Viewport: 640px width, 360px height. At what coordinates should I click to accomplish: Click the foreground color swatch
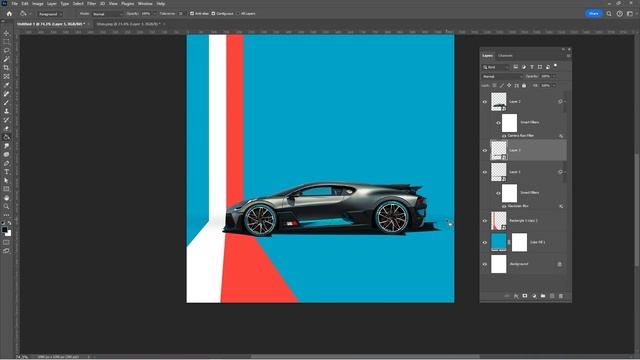coord(4,230)
